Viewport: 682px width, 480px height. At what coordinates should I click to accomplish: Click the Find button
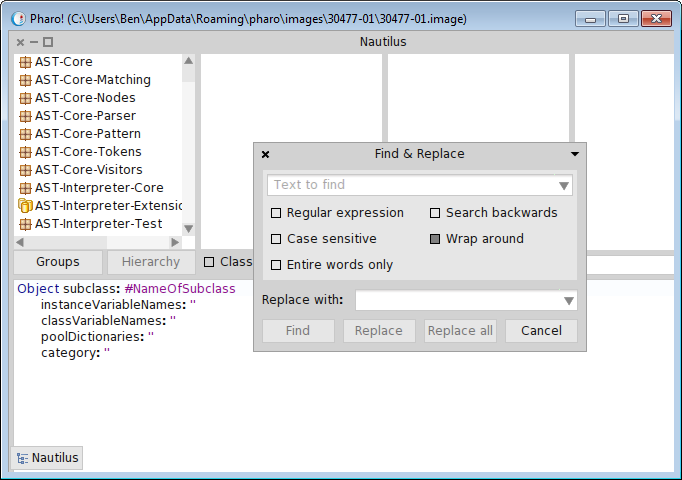(x=298, y=331)
